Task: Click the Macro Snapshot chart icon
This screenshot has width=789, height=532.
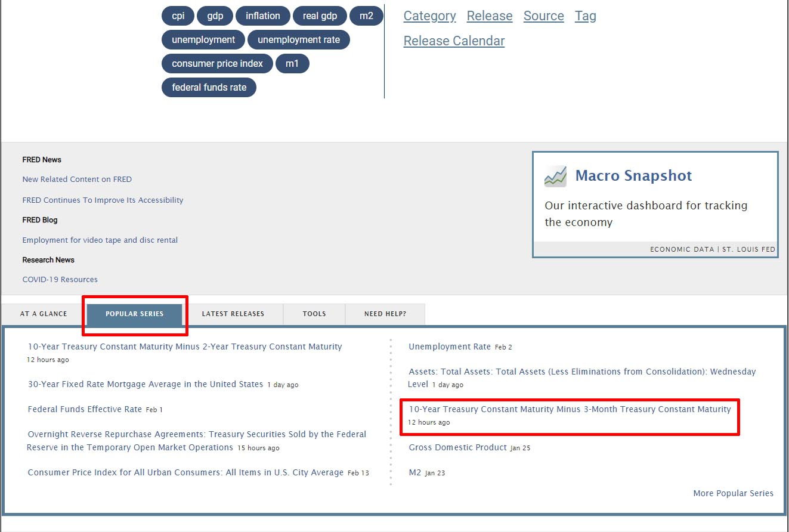Action: tap(555, 176)
